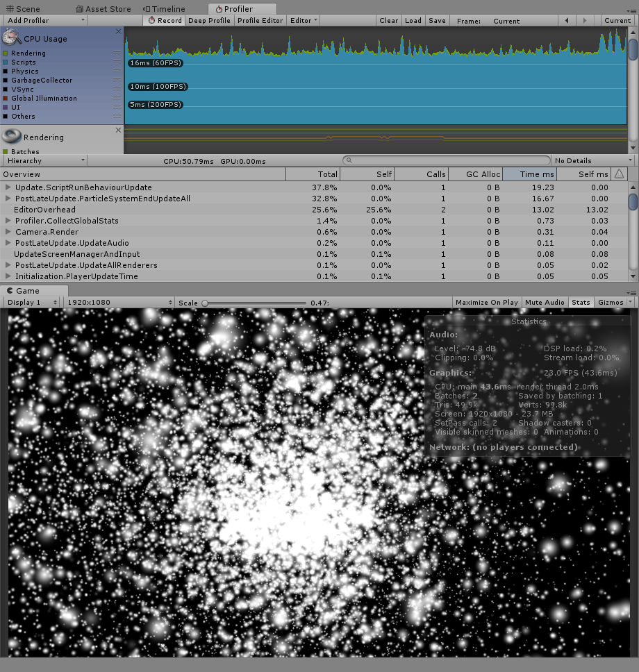639x672 pixels.
Task: Save the profiler data
Action: [437, 21]
